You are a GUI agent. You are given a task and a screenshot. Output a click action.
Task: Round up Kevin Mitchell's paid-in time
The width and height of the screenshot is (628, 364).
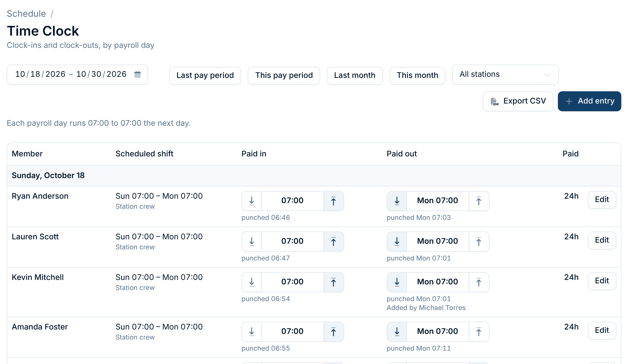click(x=333, y=282)
